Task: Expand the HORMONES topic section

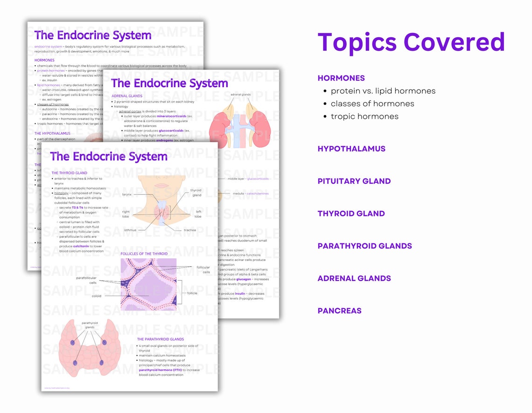Action: click(342, 78)
